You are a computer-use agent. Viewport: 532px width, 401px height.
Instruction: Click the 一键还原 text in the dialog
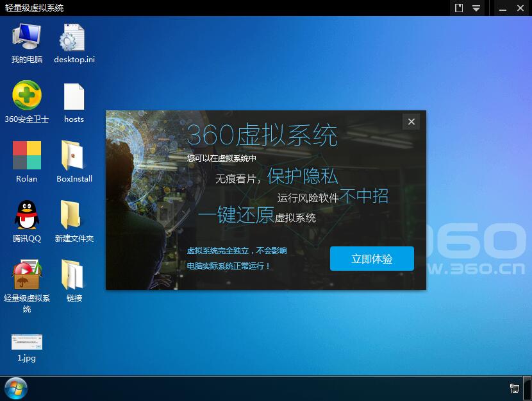236,214
